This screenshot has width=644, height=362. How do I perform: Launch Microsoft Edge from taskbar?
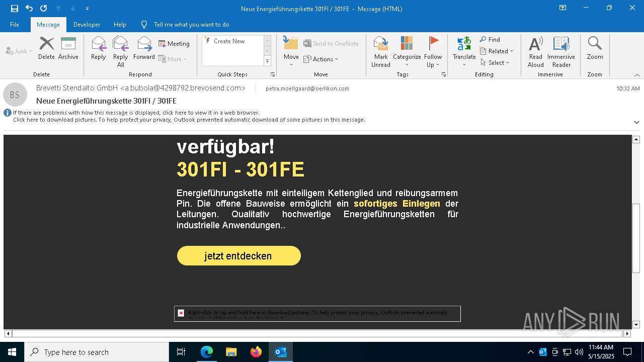[x=207, y=352]
